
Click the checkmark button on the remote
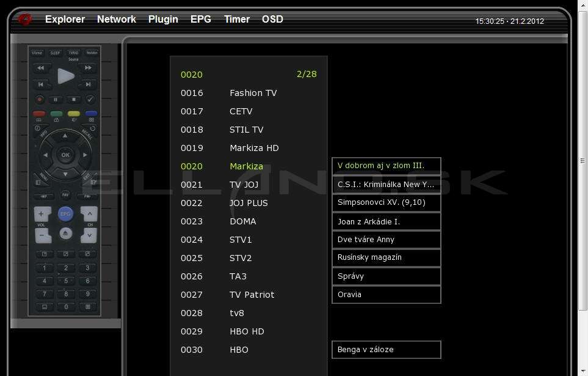90,100
